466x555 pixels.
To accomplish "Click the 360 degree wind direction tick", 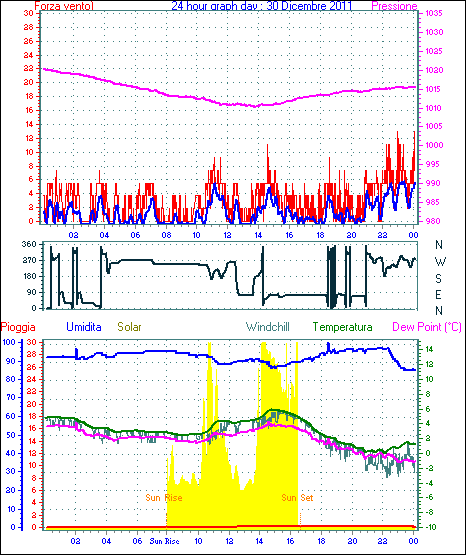I will [29, 244].
